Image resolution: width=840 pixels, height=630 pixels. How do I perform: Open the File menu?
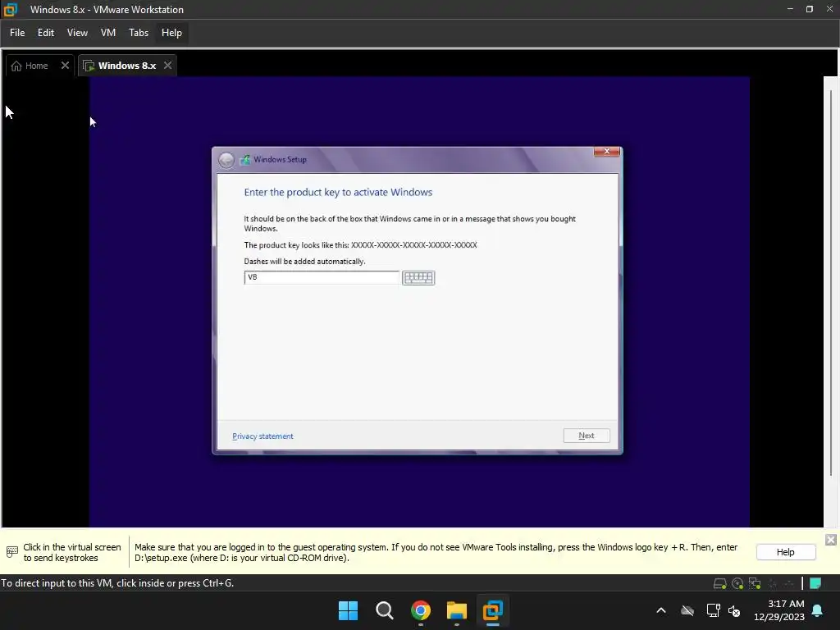pyautogui.click(x=17, y=33)
